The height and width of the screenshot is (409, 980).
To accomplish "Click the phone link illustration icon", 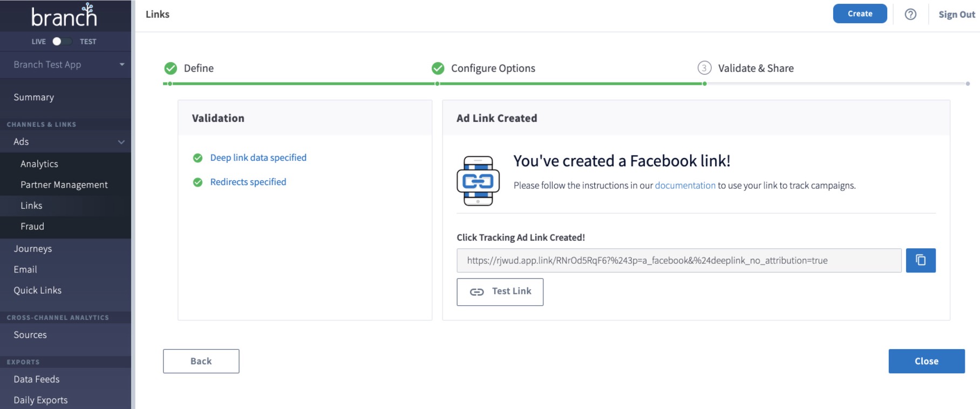I will point(478,181).
